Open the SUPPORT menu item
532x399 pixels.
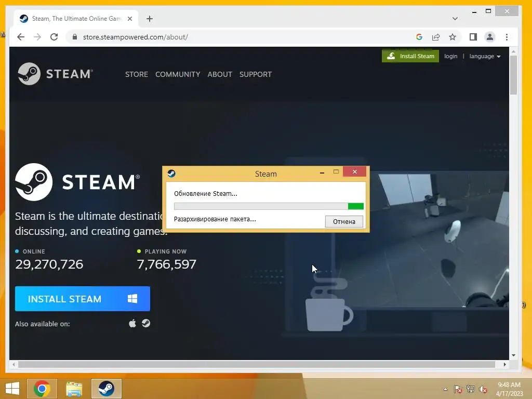(x=256, y=74)
